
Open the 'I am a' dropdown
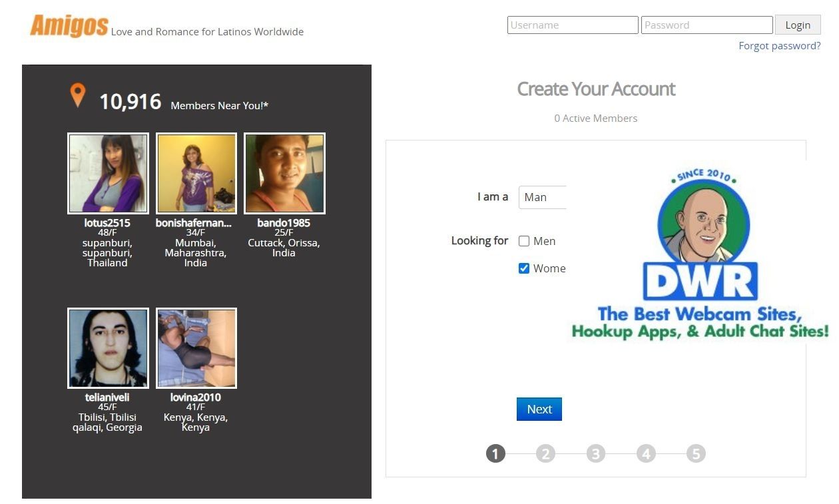coord(543,197)
